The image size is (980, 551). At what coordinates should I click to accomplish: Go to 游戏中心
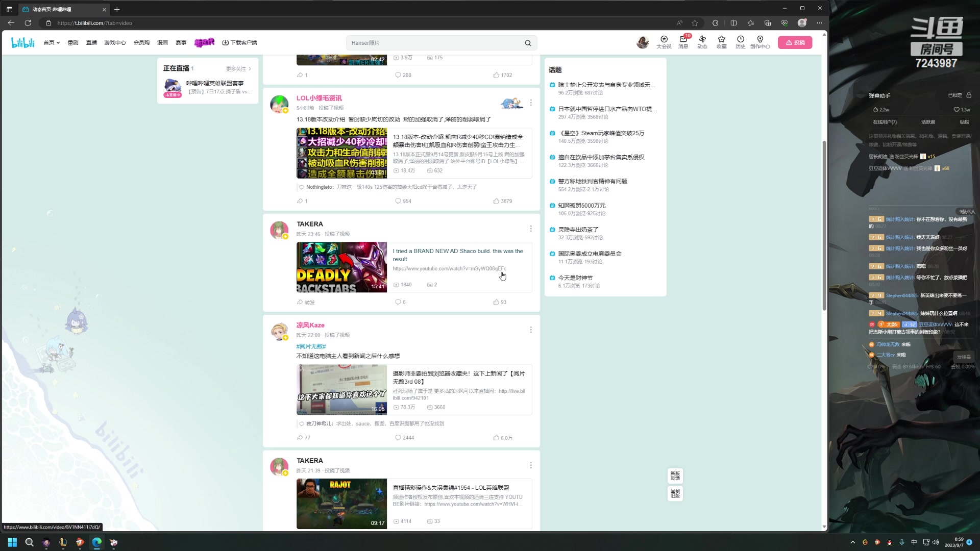(x=115, y=43)
